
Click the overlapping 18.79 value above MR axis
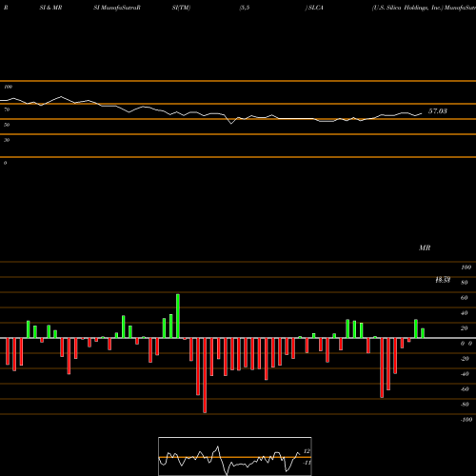[443, 280]
